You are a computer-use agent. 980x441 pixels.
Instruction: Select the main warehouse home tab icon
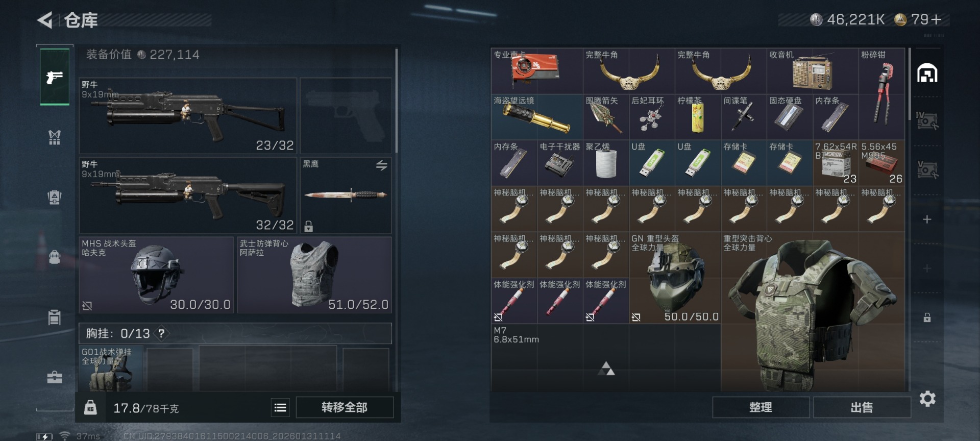click(927, 73)
